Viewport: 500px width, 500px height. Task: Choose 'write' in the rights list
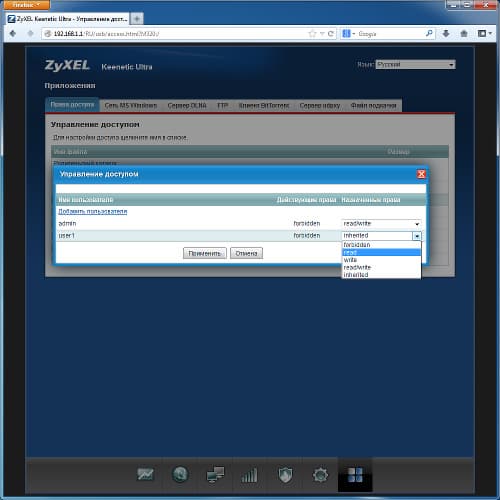(381, 260)
